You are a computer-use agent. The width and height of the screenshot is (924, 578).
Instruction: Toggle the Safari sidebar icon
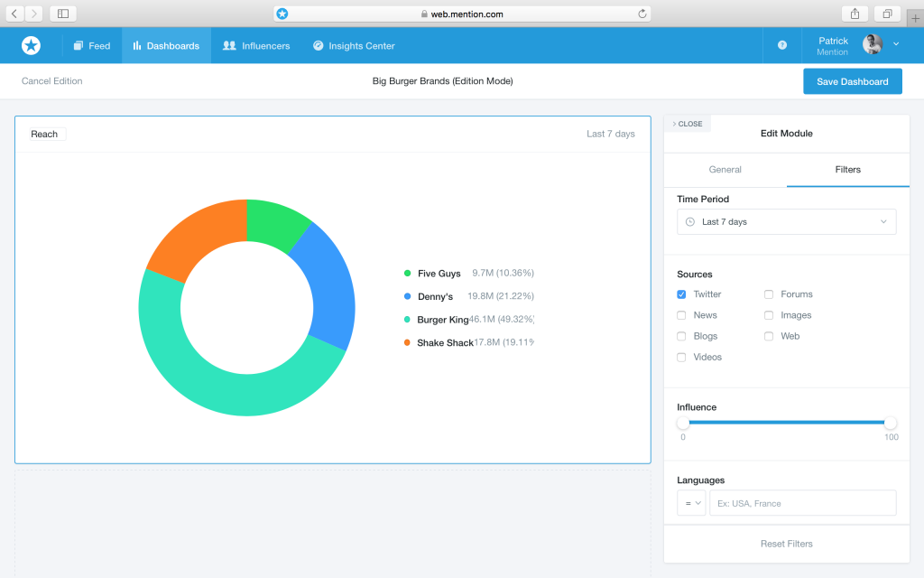point(63,14)
